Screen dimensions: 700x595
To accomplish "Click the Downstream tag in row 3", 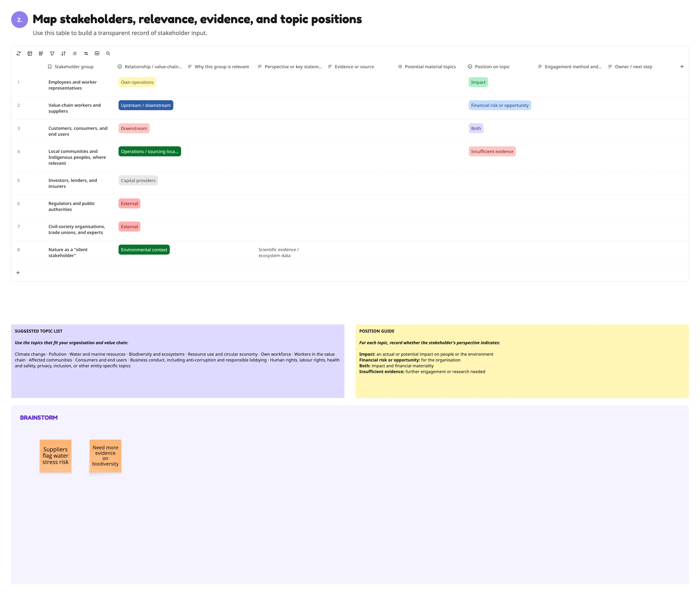I will point(134,128).
